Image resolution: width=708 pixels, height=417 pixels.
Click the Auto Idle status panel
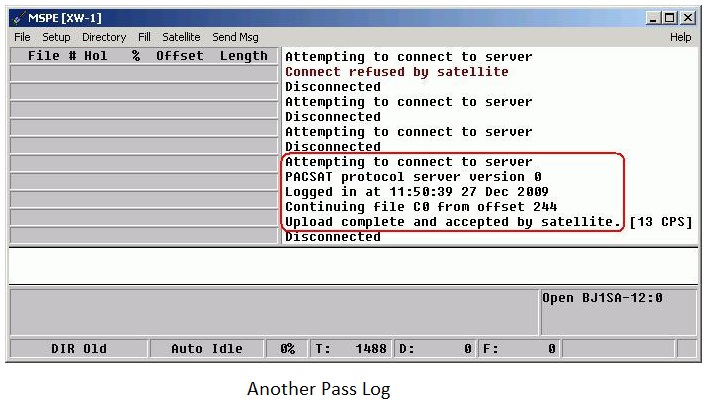(x=206, y=349)
